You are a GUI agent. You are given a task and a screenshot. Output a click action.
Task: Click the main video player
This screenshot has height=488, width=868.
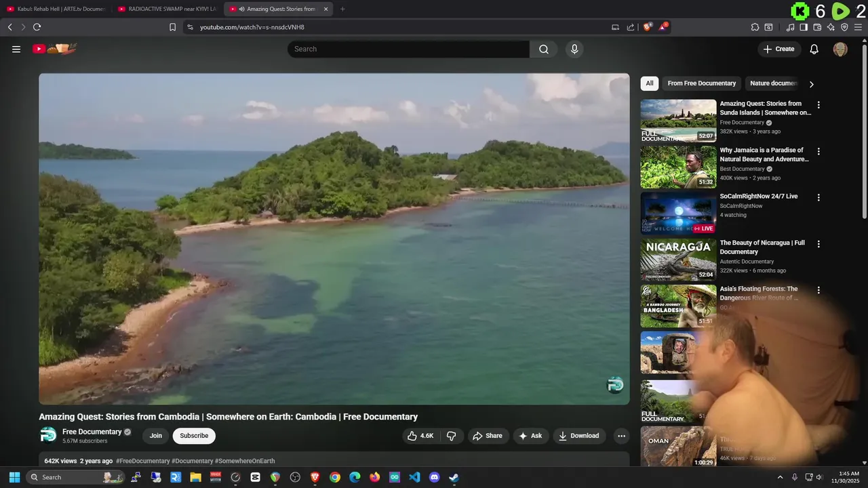pyautogui.click(x=334, y=239)
